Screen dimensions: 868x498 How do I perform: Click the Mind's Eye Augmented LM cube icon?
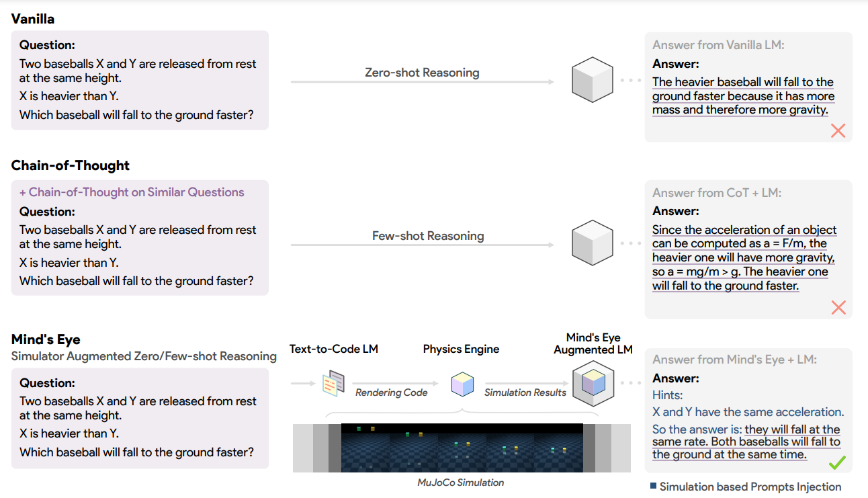click(593, 384)
